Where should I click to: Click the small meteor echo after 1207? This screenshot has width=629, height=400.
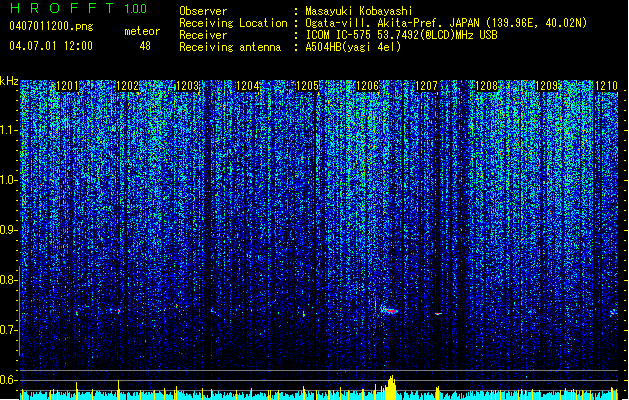tap(438, 314)
